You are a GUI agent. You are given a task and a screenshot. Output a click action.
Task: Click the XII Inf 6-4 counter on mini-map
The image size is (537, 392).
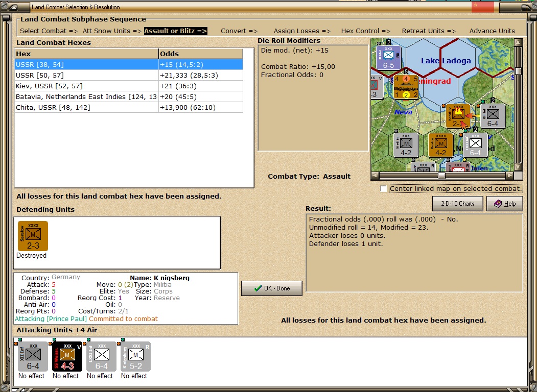pos(493,116)
